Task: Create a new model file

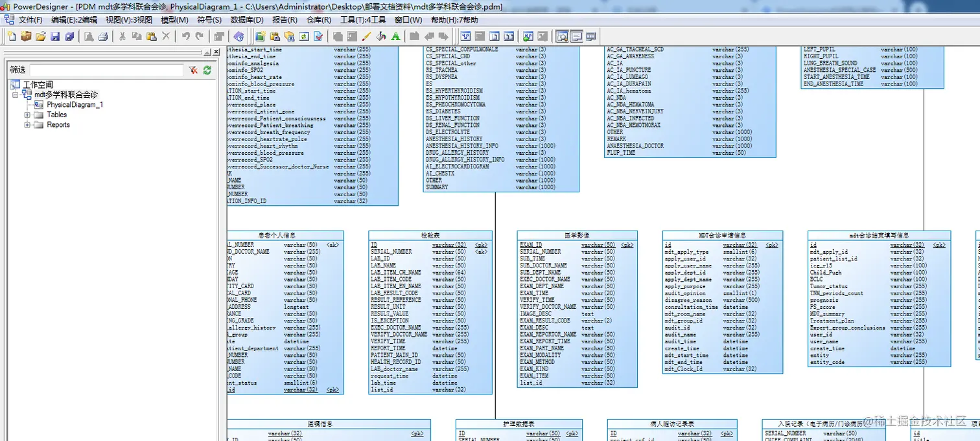Action: (x=12, y=37)
